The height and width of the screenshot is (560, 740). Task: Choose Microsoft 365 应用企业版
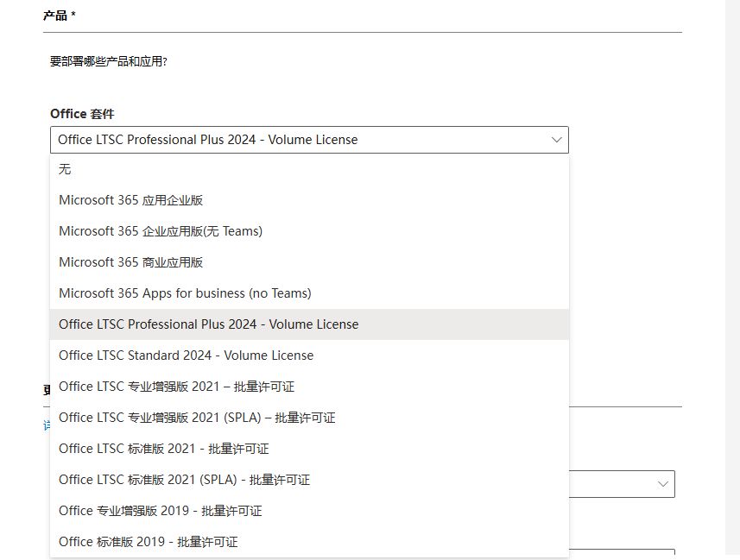(130, 200)
